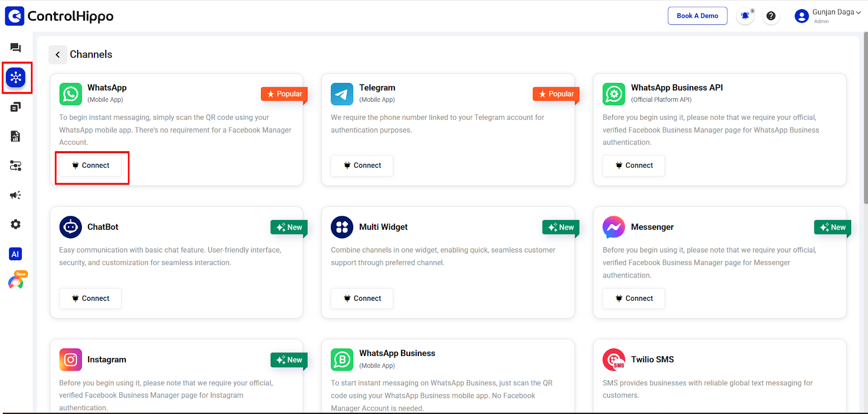Open the reports chart icon in sidebar
868x414 pixels.
(x=16, y=136)
